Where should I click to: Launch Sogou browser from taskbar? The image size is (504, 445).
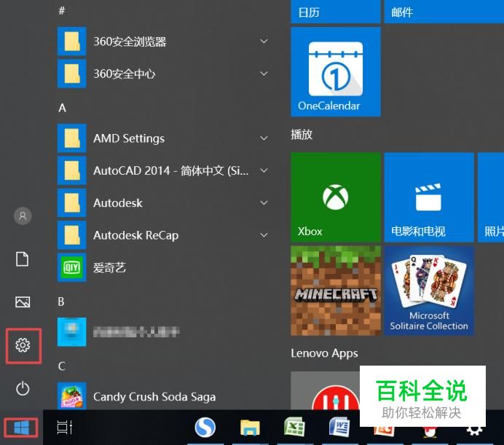pos(205,428)
